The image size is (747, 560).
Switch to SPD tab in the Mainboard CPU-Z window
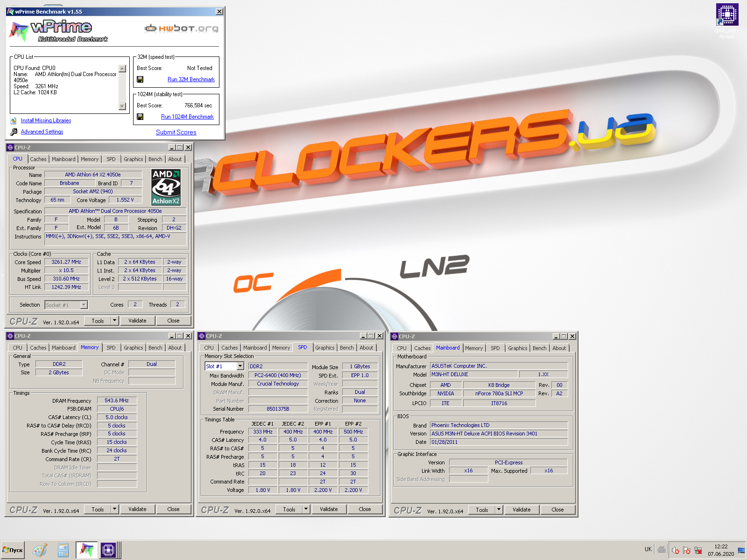tap(495, 348)
